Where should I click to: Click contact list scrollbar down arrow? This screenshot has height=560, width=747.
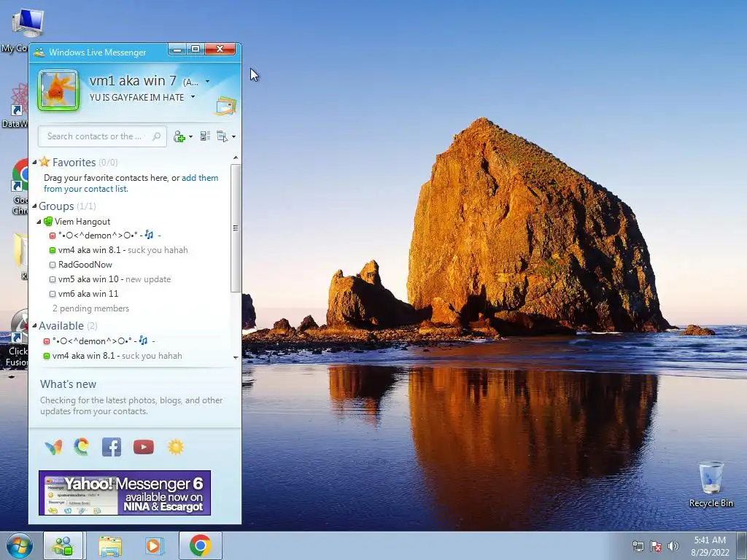click(236, 357)
